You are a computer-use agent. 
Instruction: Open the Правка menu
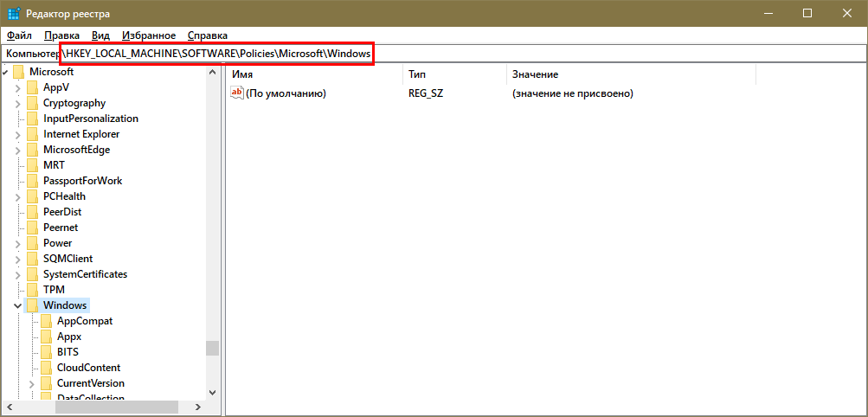coord(62,35)
